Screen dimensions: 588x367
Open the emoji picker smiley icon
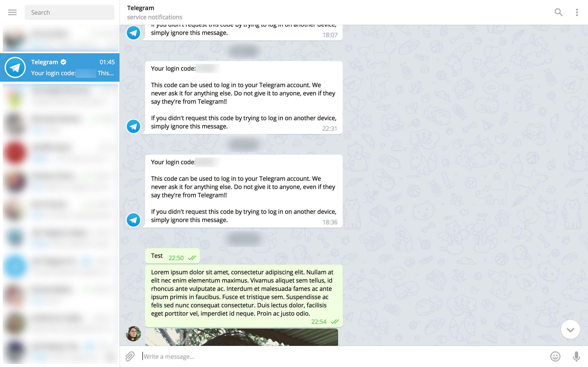(x=555, y=356)
